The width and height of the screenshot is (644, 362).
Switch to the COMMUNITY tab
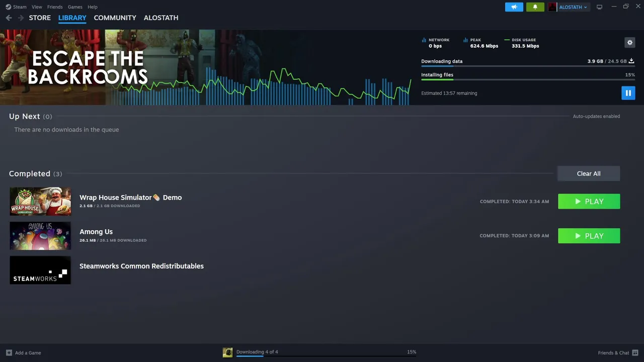(x=115, y=18)
